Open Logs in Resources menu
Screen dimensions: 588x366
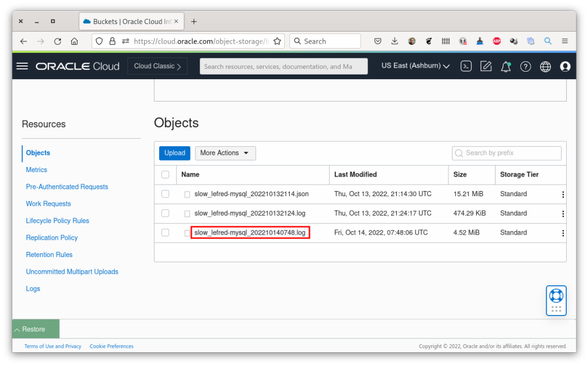pos(33,289)
